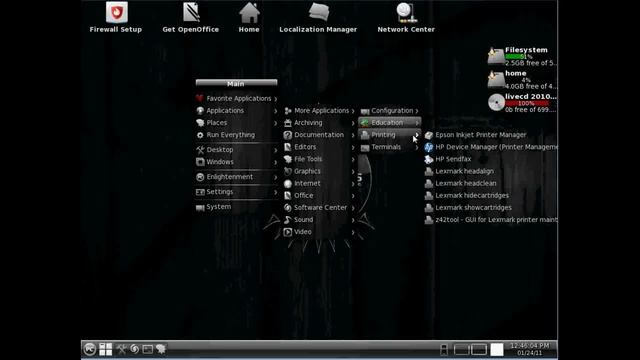Click the HP logo icon for Device Manager
The width and height of the screenshot is (640, 360).
[429, 147]
